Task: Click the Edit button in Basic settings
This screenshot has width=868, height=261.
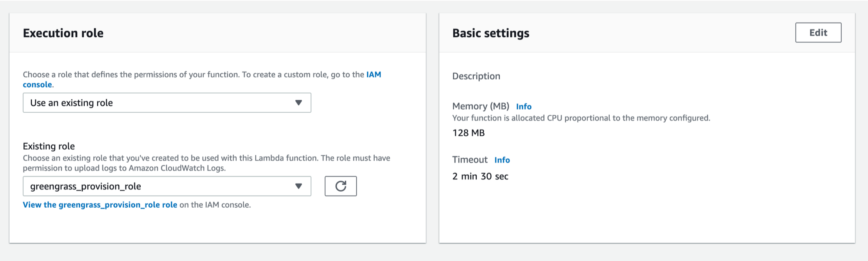Action: pos(818,33)
